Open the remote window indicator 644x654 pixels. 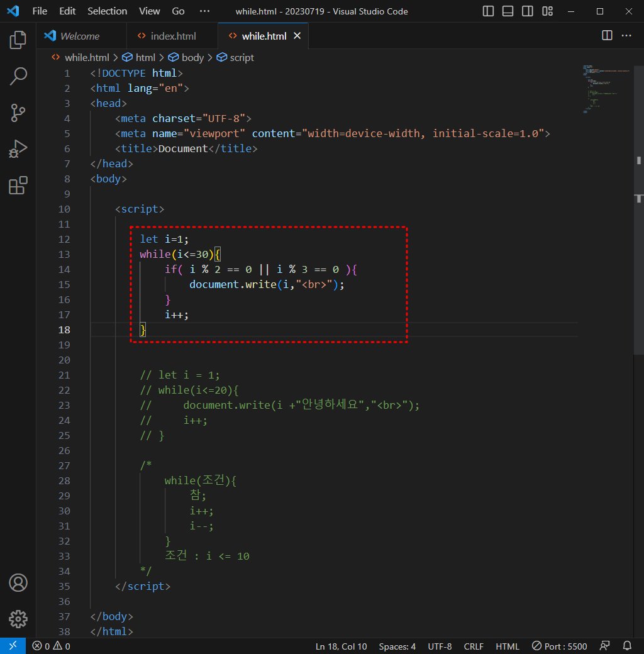[13, 646]
